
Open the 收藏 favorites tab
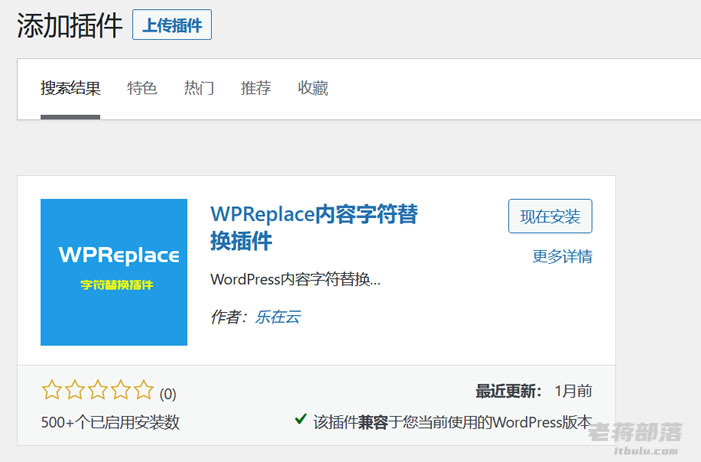pos(312,88)
